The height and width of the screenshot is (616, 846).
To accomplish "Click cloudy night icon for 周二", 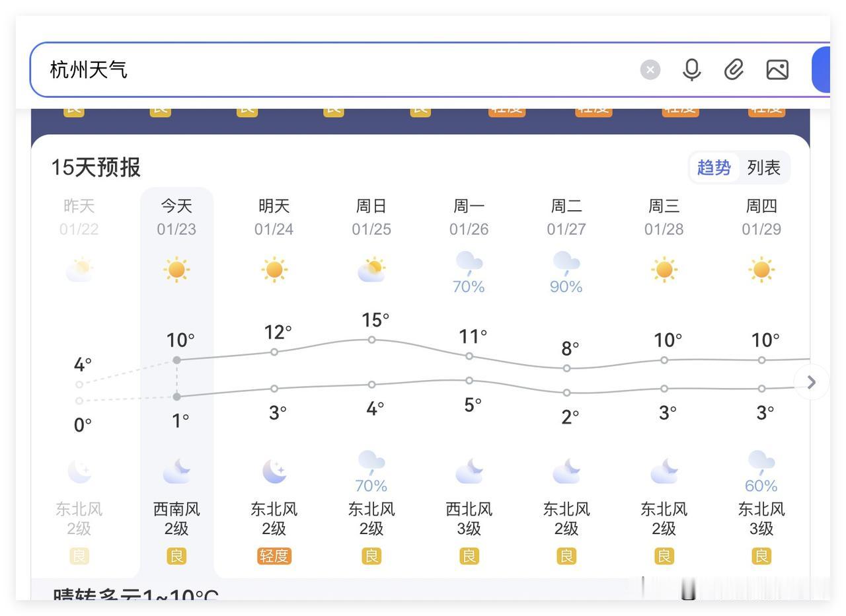I will coord(566,471).
